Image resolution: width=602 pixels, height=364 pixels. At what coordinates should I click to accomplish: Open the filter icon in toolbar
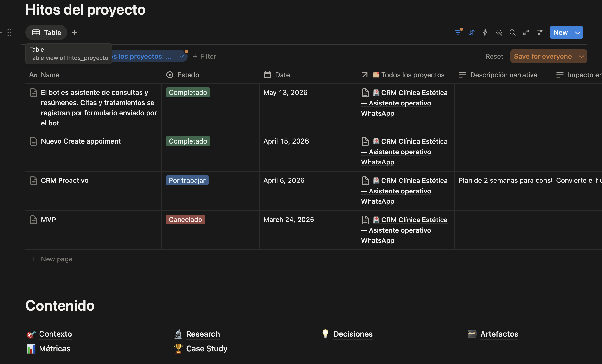point(458,32)
